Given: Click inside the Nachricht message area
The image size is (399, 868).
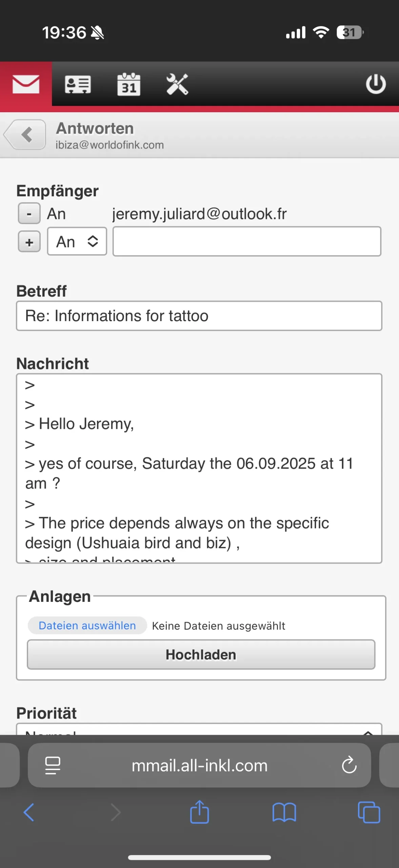Looking at the screenshot, I should click(x=199, y=468).
